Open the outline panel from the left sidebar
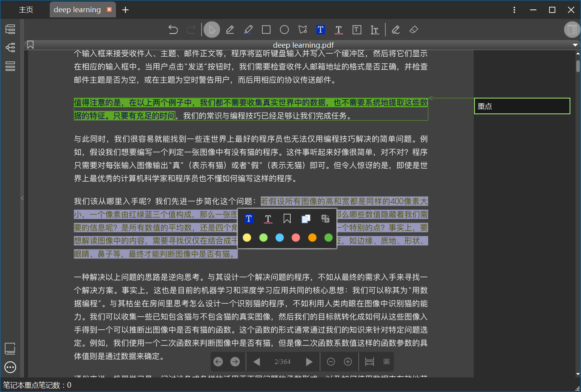The height and width of the screenshot is (392, 581). point(10,29)
